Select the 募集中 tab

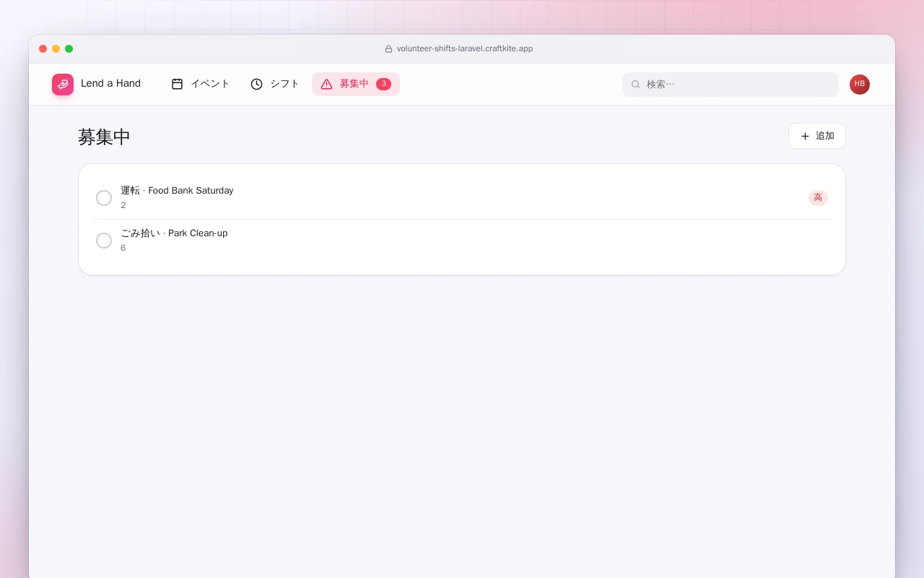tap(356, 84)
